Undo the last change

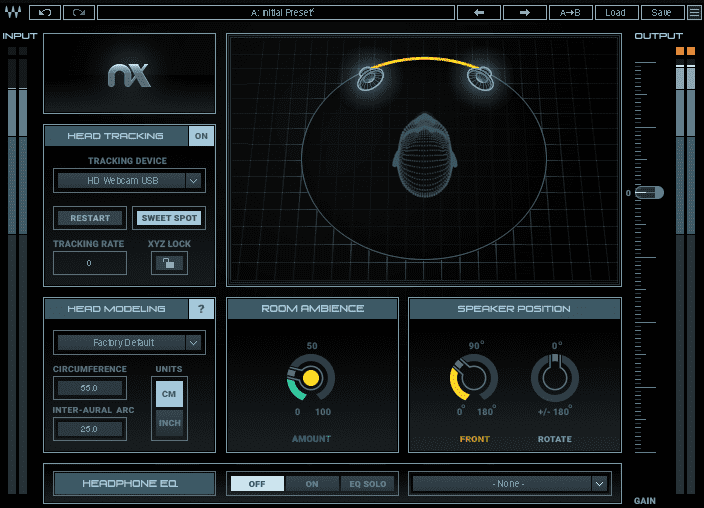[44, 12]
